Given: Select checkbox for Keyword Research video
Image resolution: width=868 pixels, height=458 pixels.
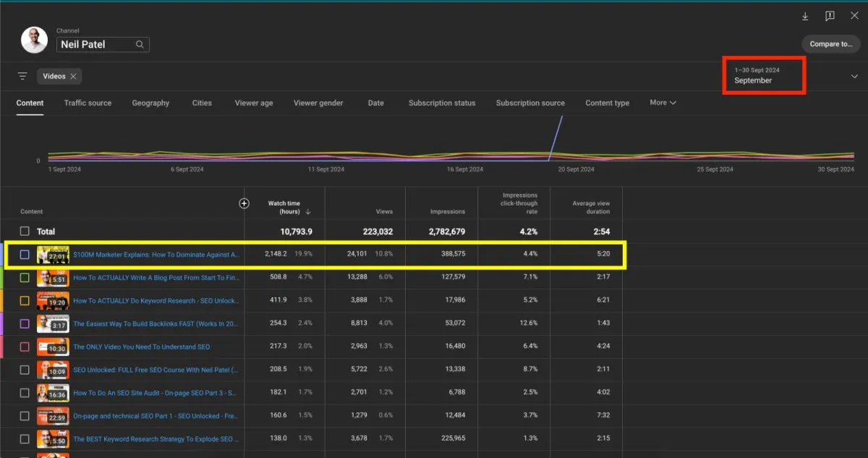Looking at the screenshot, I should (25, 301).
